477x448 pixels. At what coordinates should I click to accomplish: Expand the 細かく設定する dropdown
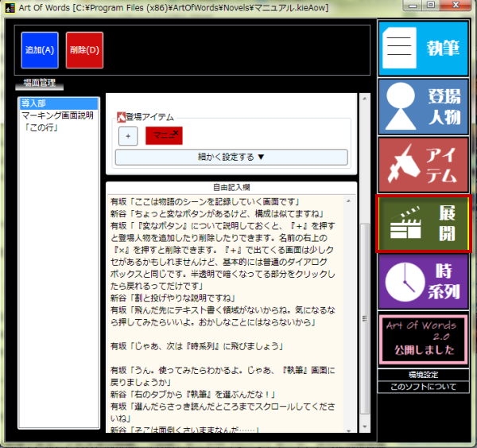coord(231,158)
